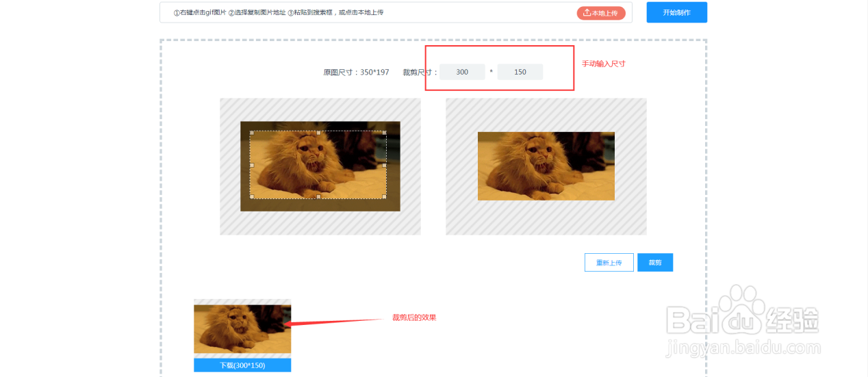
Task: Click the right-middle crop handle
Action: [x=385, y=165]
